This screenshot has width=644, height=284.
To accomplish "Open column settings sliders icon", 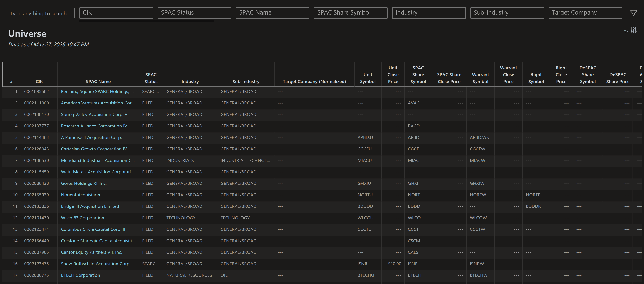I will [633, 30].
